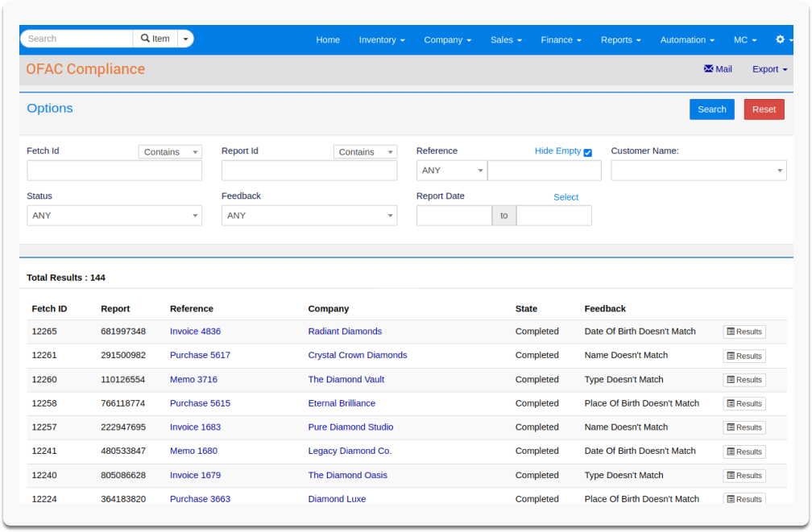Open Results for fetch ID 12258
Screen dimensions: 812x532
[x=744, y=404]
